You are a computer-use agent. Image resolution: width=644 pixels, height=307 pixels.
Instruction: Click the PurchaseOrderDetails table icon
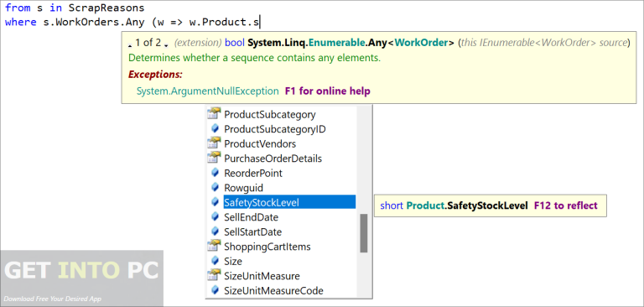click(214, 158)
